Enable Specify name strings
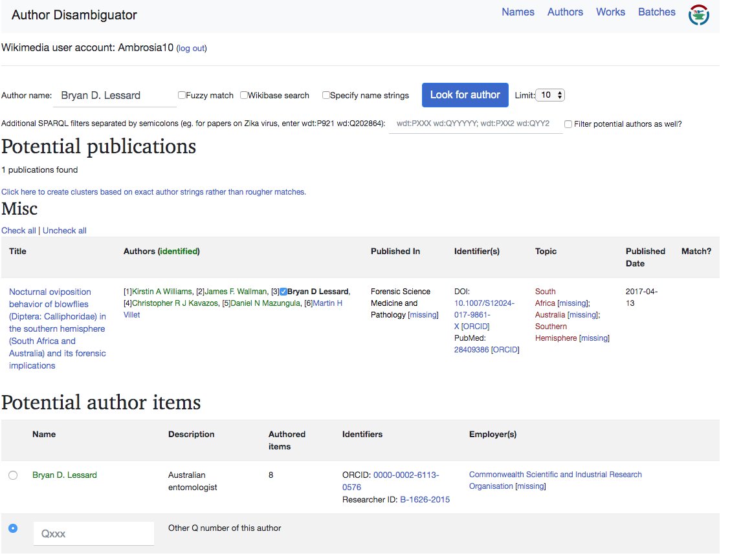 (326, 94)
